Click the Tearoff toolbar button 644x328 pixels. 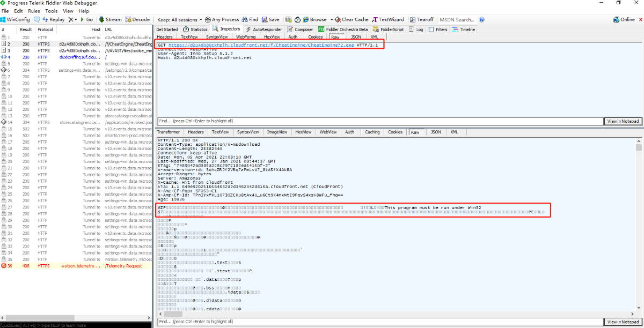coord(422,19)
